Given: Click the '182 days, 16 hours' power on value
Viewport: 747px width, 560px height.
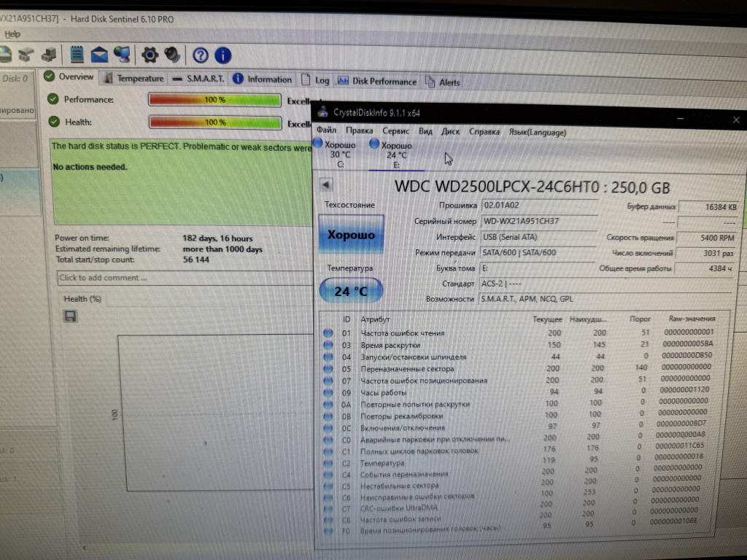Looking at the screenshot, I should [x=217, y=238].
